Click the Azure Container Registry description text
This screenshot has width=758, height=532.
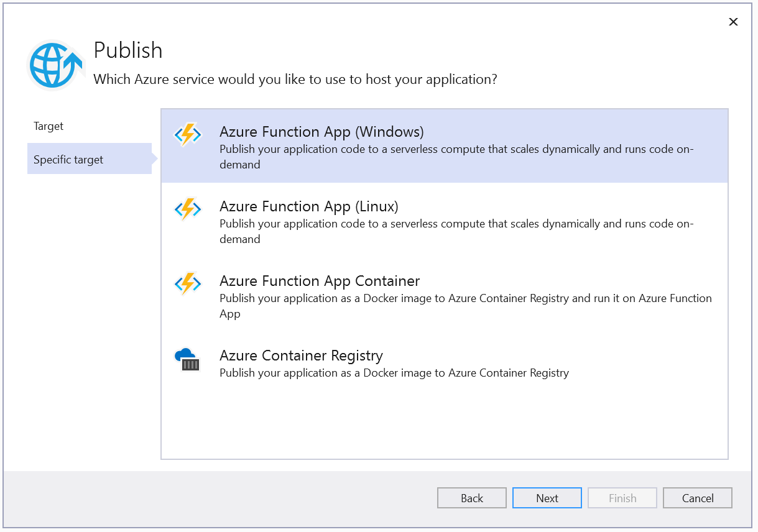[394, 373]
